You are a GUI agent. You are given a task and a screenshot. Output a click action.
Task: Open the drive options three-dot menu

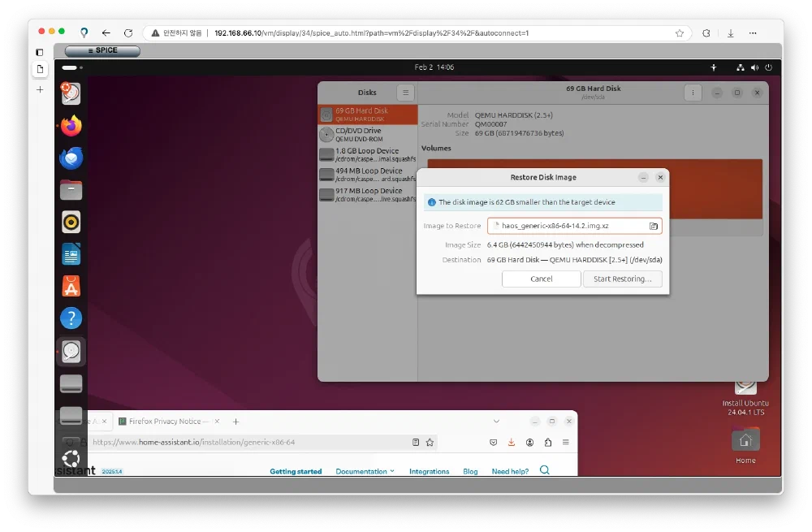pos(693,93)
